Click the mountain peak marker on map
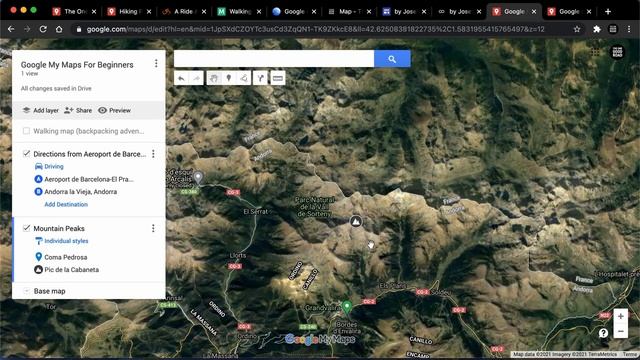Screen dimensions: 640x360 [x=356, y=221]
